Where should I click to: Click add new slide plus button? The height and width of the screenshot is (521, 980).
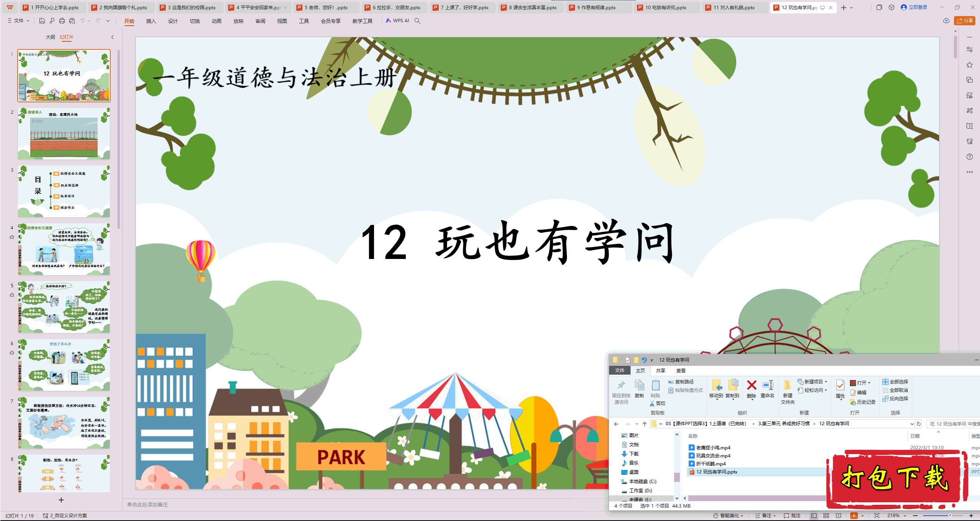coord(61,500)
